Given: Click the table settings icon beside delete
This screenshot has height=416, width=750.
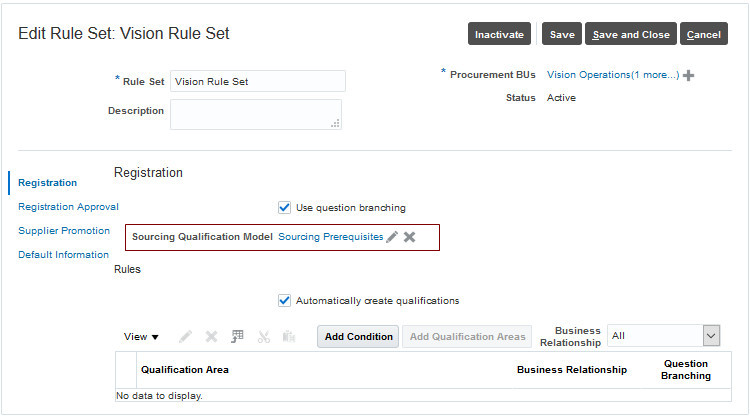Looking at the screenshot, I should [238, 337].
